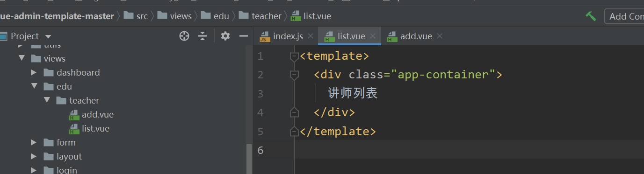Select the dashboard folder in tree
The width and height of the screenshot is (644, 174).
click(72, 72)
